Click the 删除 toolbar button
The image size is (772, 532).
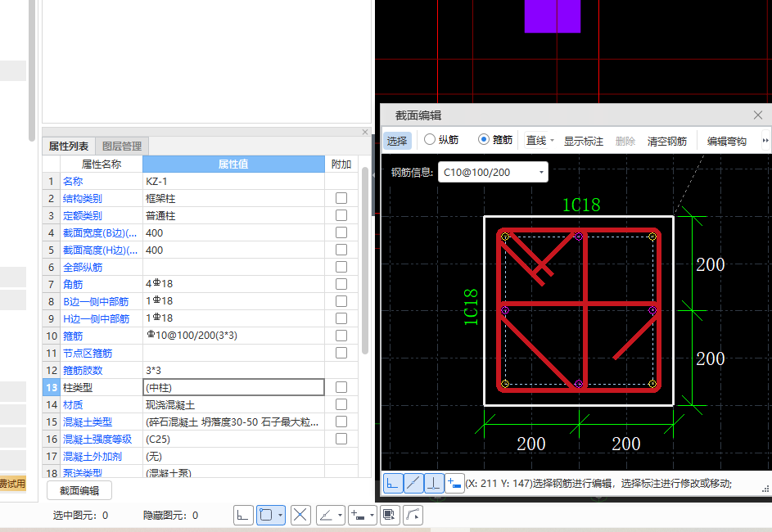click(625, 142)
